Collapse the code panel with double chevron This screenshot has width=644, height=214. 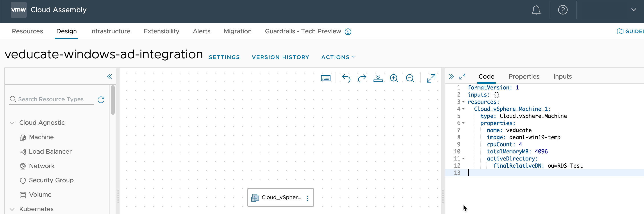[451, 77]
